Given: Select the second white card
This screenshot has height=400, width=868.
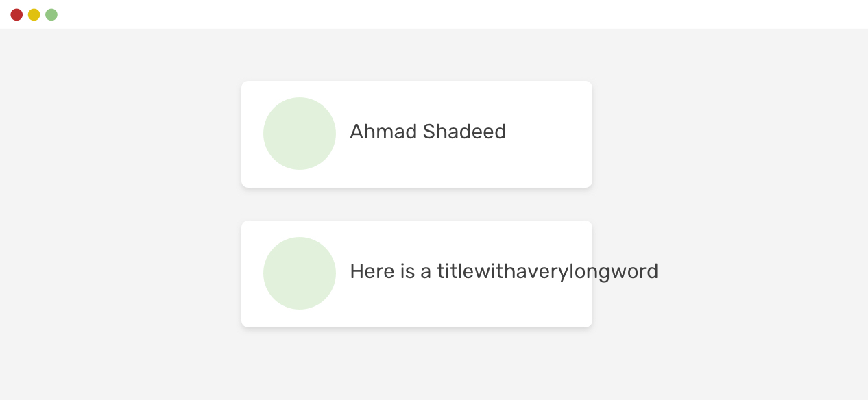Looking at the screenshot, I should coord(416,273).
